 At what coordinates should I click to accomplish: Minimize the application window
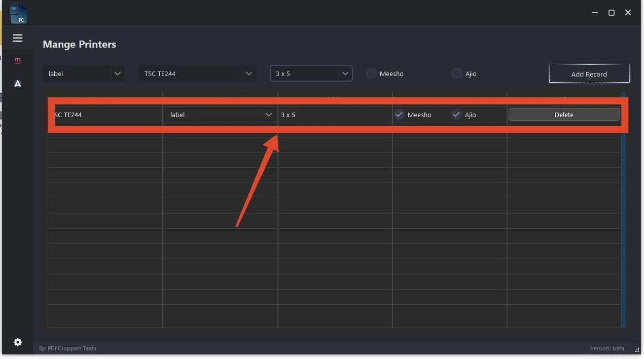595,13
